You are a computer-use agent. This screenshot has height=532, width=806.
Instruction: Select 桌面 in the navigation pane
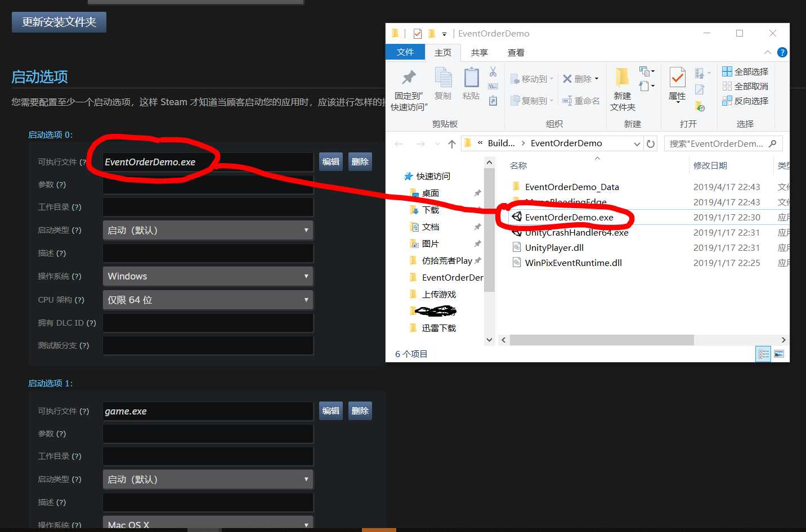pos(430,193)
